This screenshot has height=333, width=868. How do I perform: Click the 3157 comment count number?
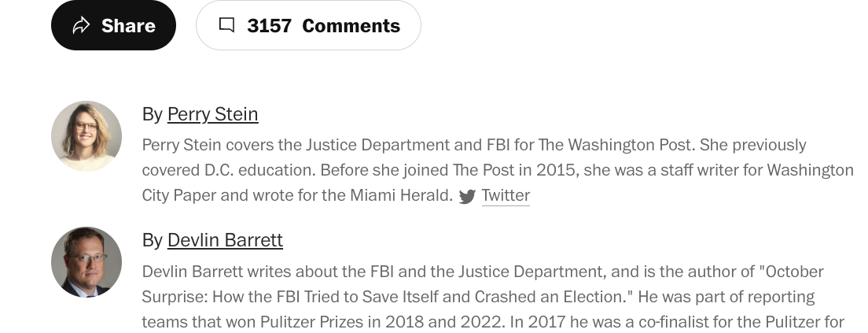(x=269, y=25)
